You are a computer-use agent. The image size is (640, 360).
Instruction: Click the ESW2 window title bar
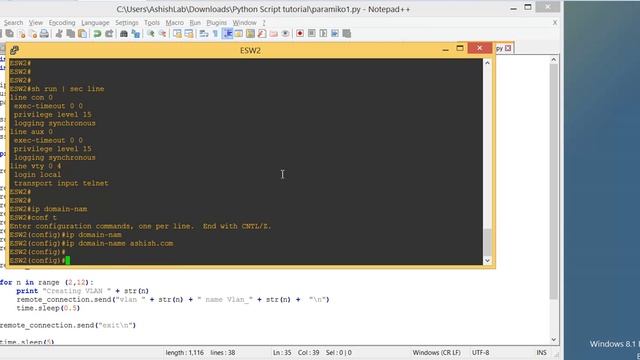pos(250,50)
